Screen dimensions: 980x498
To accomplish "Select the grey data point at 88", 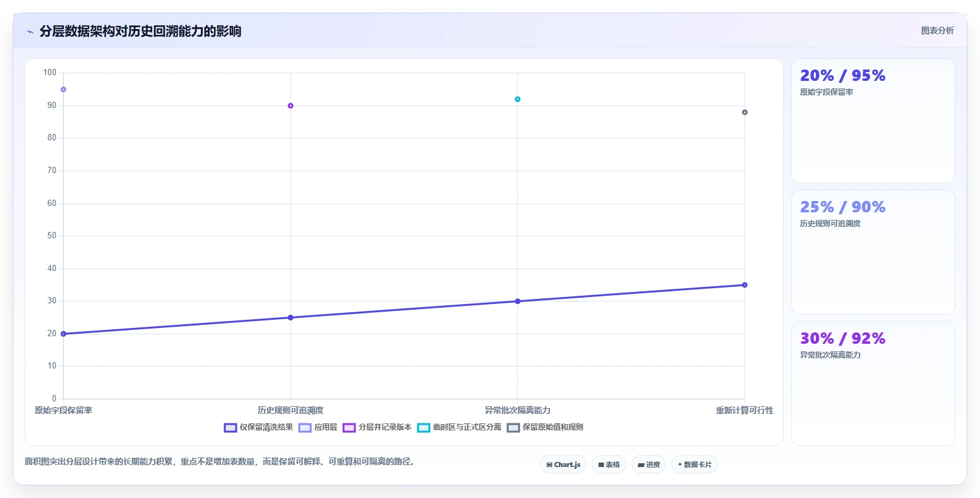I will pos(744,112).
